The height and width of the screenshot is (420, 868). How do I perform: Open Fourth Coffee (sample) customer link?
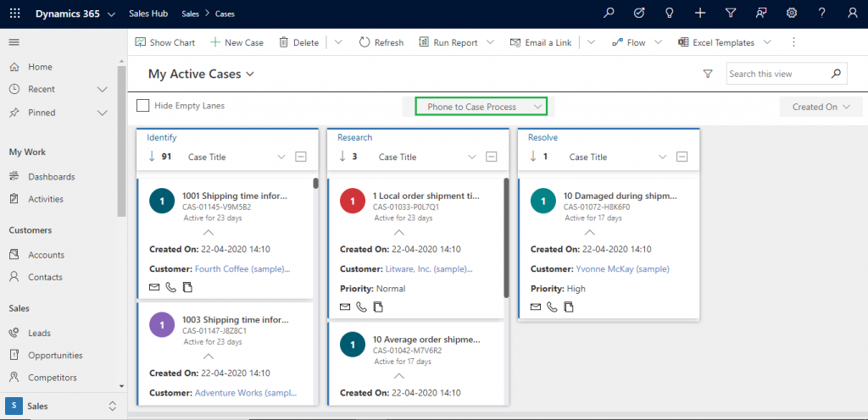(x=242, y=269)
